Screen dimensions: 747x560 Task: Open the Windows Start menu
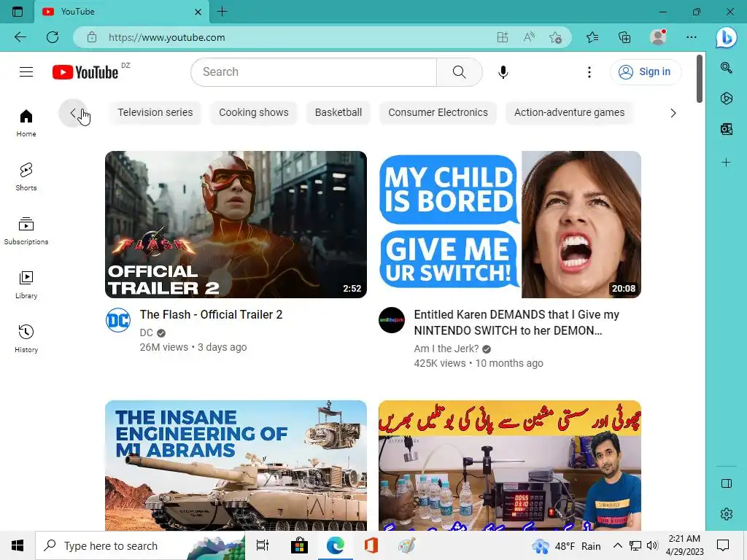click(x=18, y=545)
